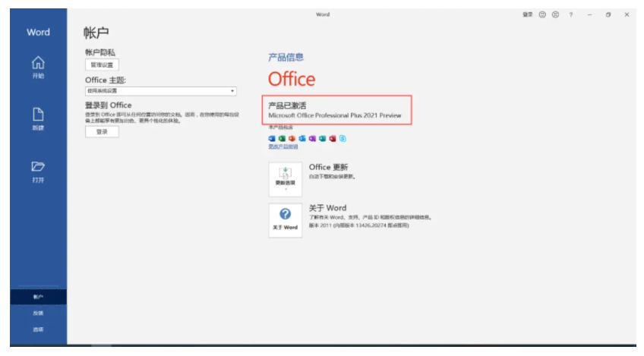644x356 pixels.
Task: Click the 产品已激活 activation status text
Action: pos(287,106)
